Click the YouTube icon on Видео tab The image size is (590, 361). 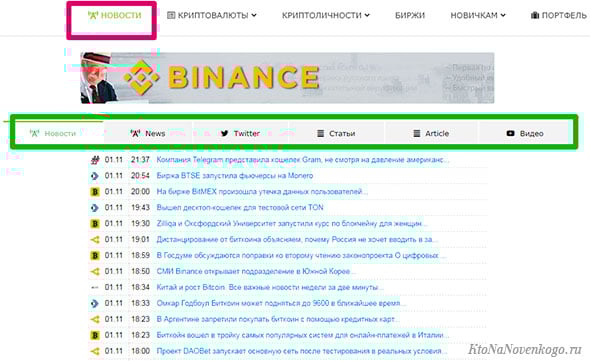[x=510, y=133]
